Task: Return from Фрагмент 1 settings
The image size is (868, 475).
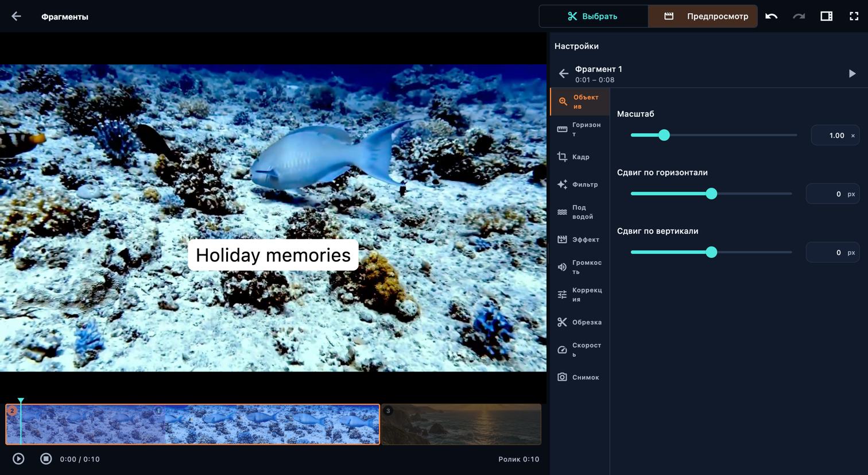Action: click(563, 74)
